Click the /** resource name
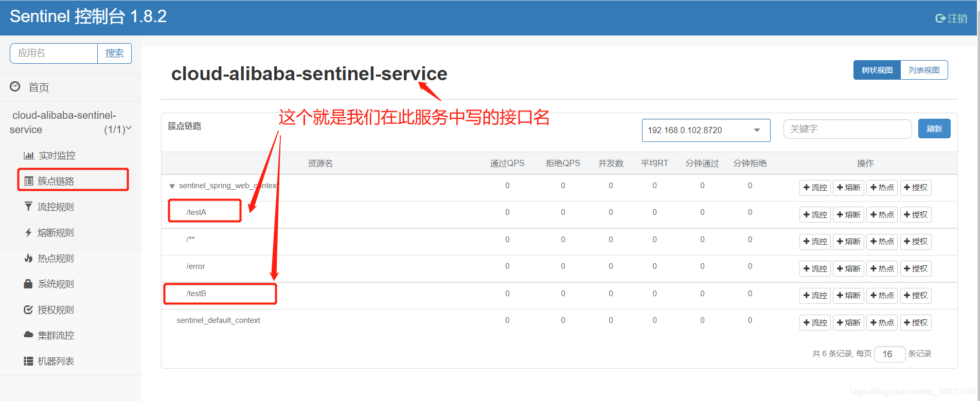The height and width of the screenshot is (401, 980). 190,239
